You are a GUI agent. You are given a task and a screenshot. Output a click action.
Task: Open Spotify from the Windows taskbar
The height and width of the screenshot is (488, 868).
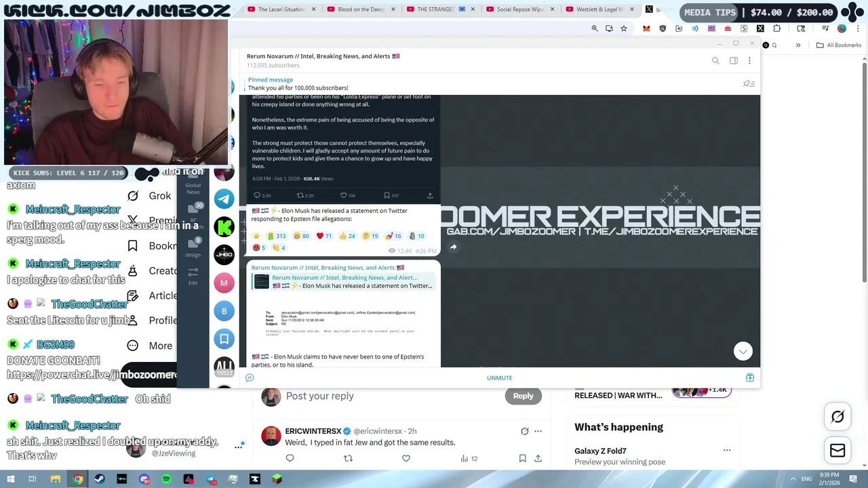point(166,479)
